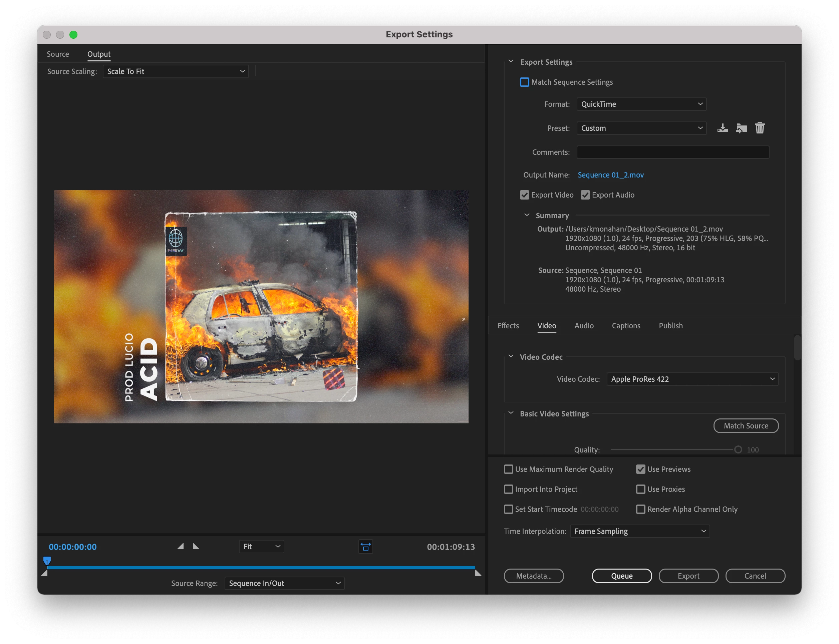Click the Quality slider handle
The width and height of the screenshot is (839, 644).
click(x=738, y=450)
